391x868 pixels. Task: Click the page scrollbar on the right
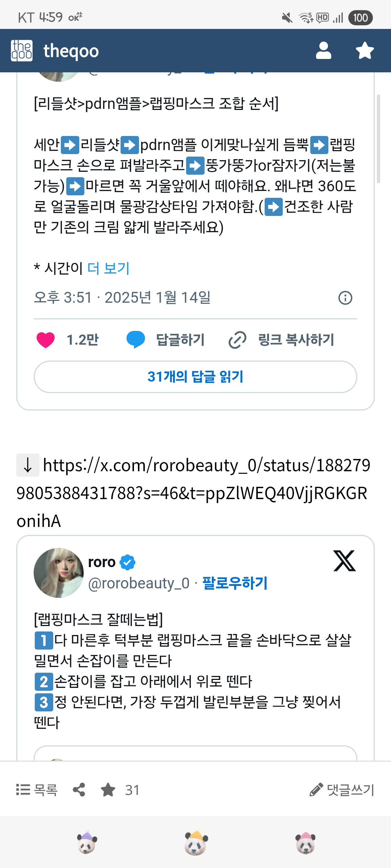(378, 139)
